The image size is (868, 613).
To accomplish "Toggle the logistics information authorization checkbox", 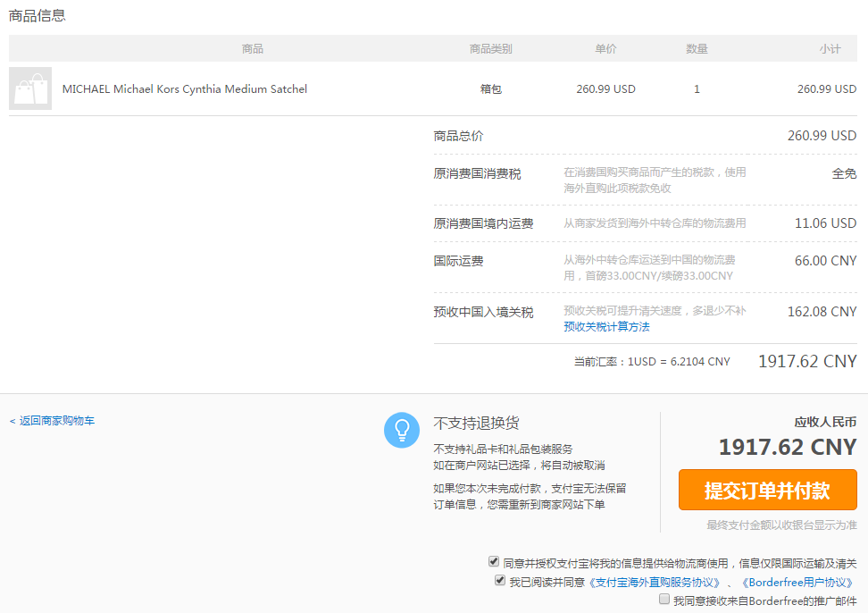I will pyautogui.click(x=494, y=561).
